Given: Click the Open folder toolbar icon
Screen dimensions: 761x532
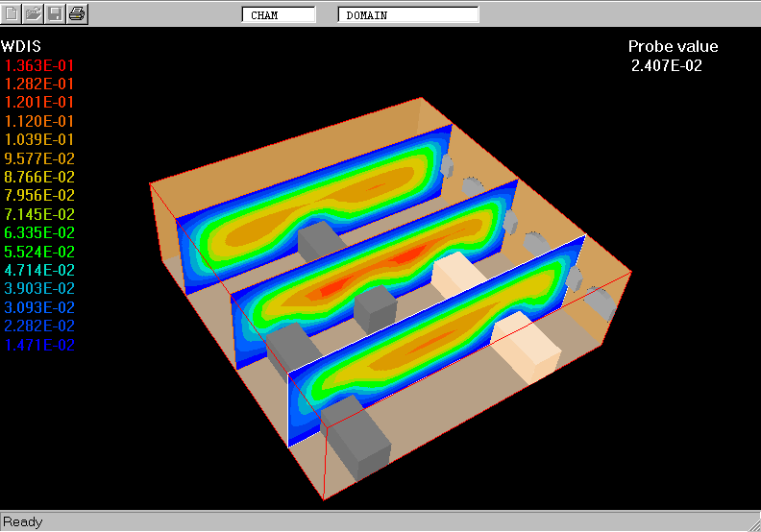Looking at the screenshot, I should [x=34, y=13].
